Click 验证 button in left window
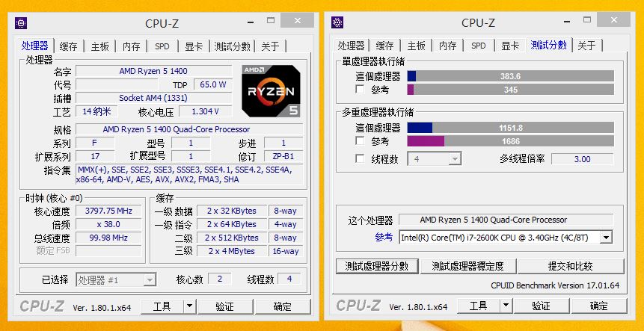Image resolution: width=644 pixels, height=331 pixels. pos(224,306)
